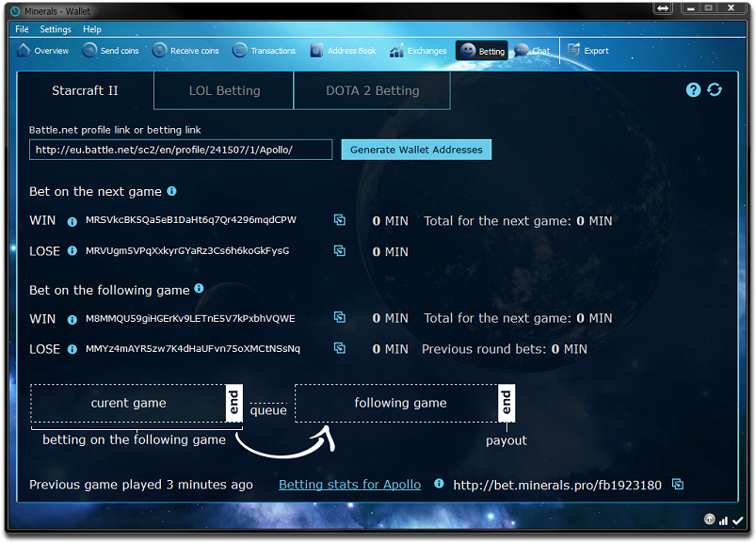Open the Transactions page
756x543 pixels.
[x=264, y=51]
